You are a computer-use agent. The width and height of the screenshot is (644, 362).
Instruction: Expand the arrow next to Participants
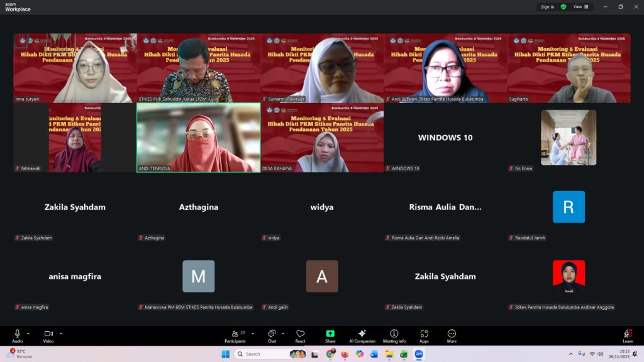coord(253,333)
